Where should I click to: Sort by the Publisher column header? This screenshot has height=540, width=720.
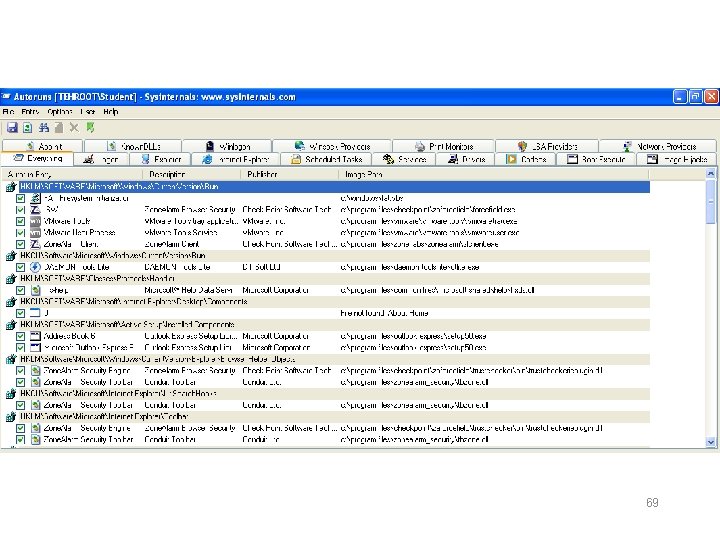[x=290, y=174]
